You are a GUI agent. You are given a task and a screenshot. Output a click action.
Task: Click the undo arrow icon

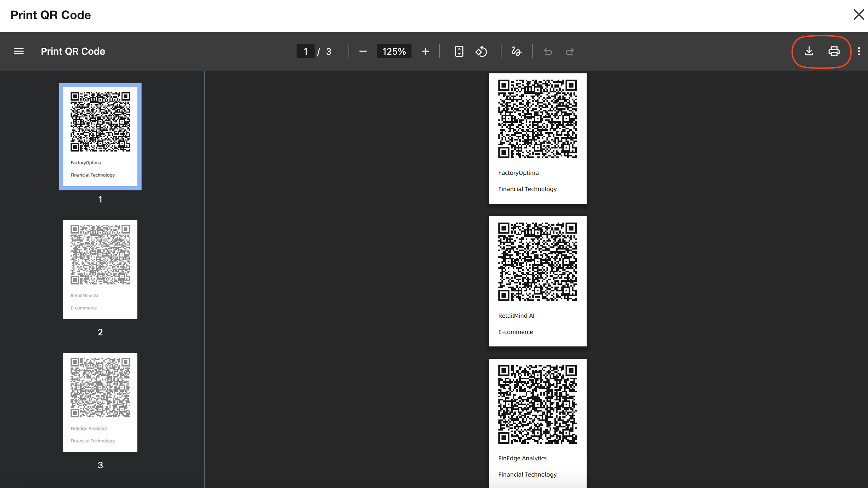[548, 52]
